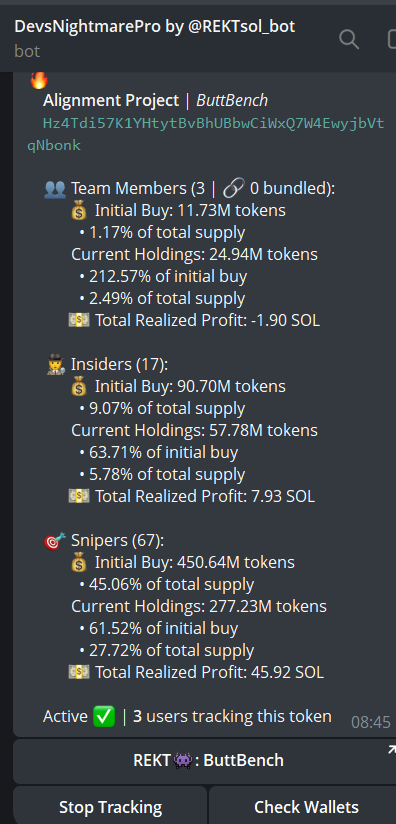Click the cash icon beside Insiders Realized Profit

79,497
